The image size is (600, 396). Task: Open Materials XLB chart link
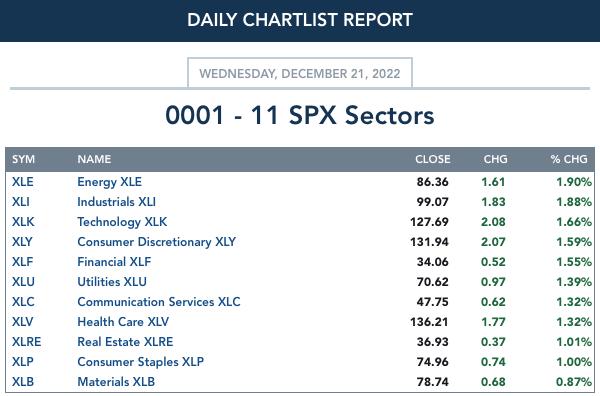click(116, 382)
